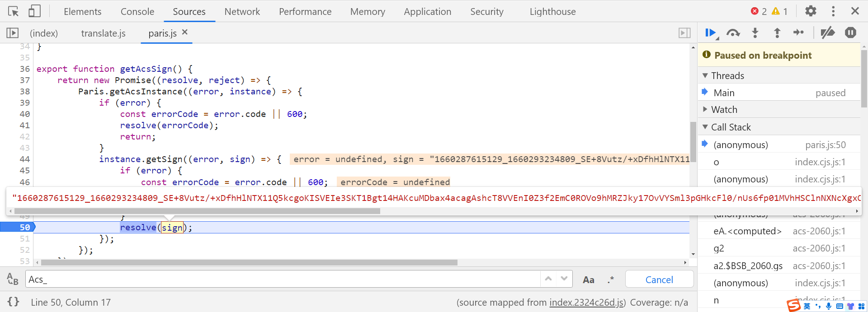Pretty-print with the curly braces icon
This screenshot has width=868, height=312.
pos(14,302)
